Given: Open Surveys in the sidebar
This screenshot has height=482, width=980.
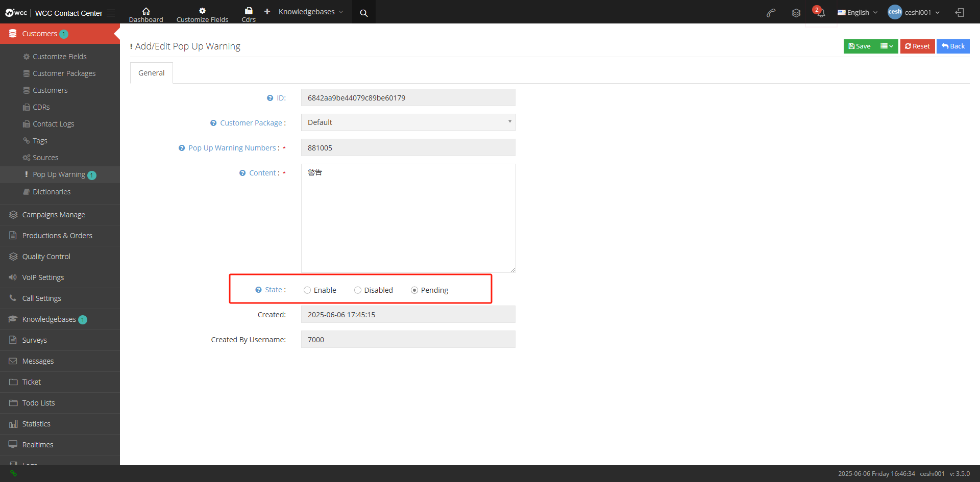Looking at the screenshot, I should 60,340.
